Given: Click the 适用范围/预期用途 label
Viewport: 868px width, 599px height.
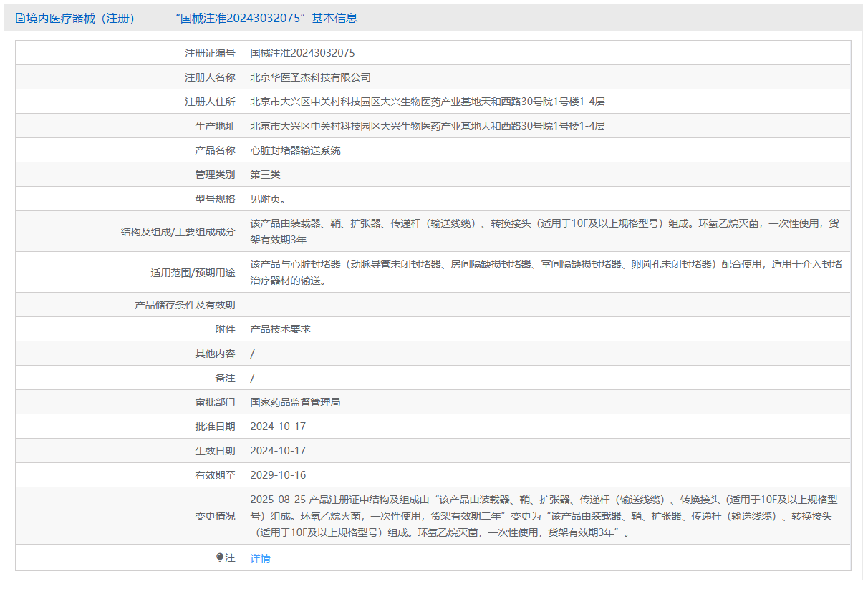Looking at the screenshot, I should point(193,273).
